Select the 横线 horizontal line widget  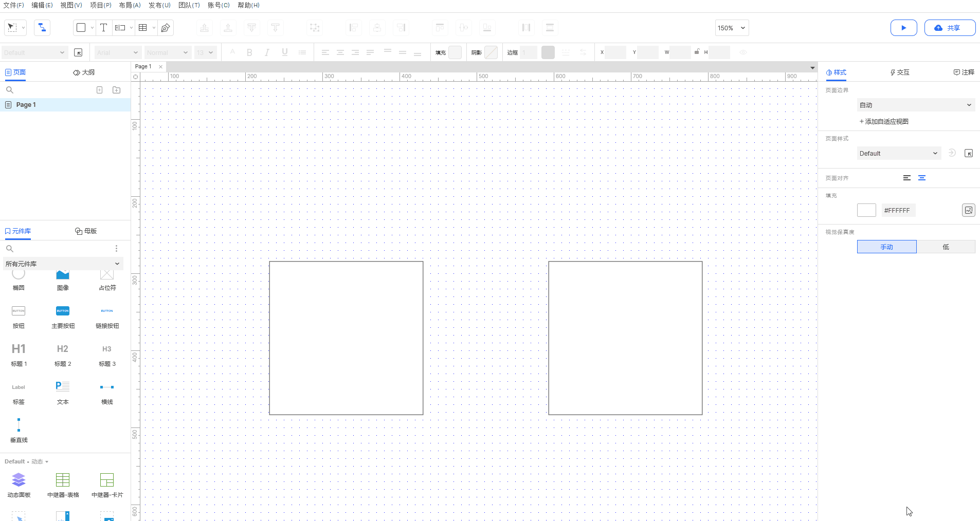tap(107, 393)
